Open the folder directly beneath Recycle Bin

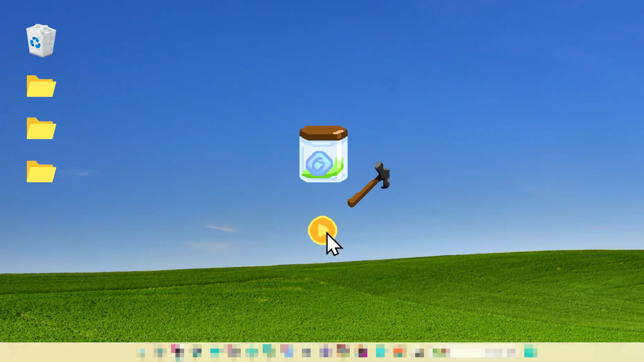coord(41,86)
